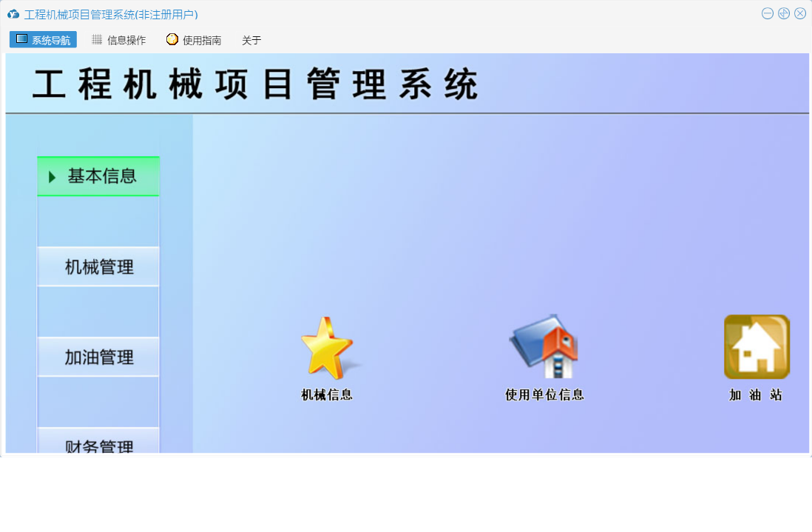Select the 基本信息 sidebar section

click(x=98, y=176)
